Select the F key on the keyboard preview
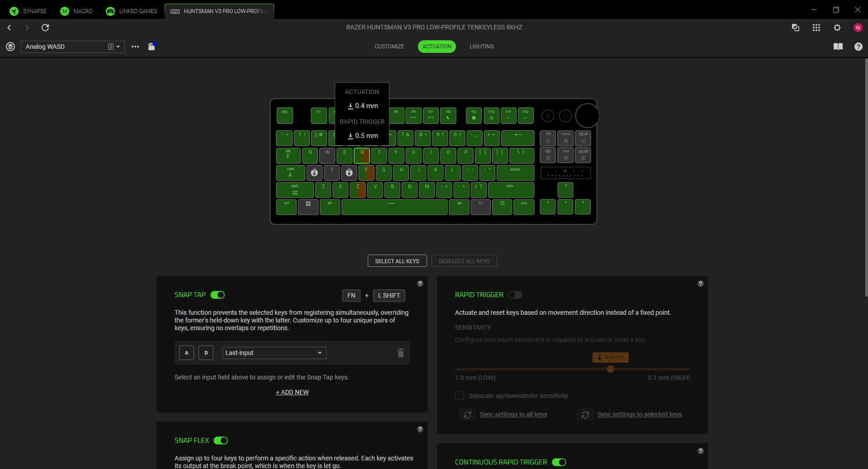This screenshot has height=469, width=868. click(x=366, y=172)
